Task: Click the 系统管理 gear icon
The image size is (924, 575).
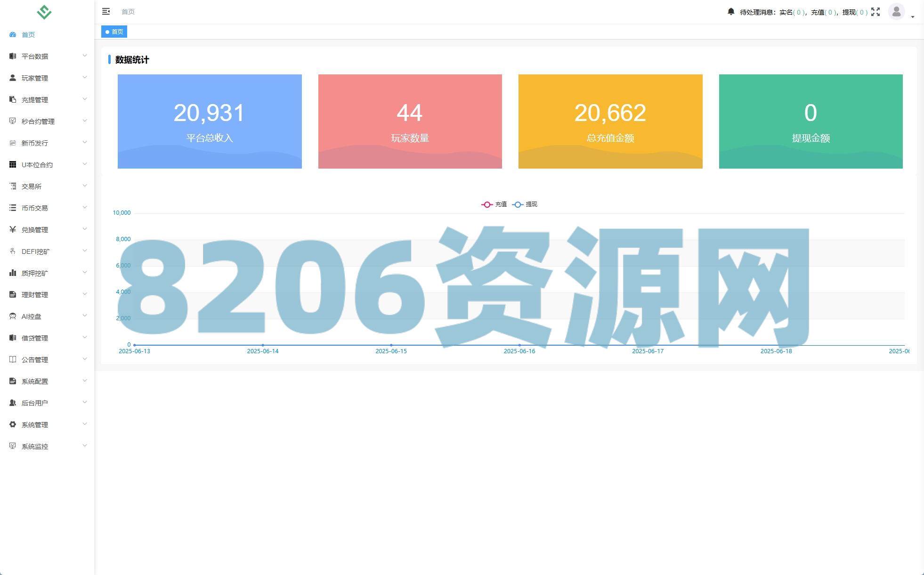Action: tap(13, 424)
